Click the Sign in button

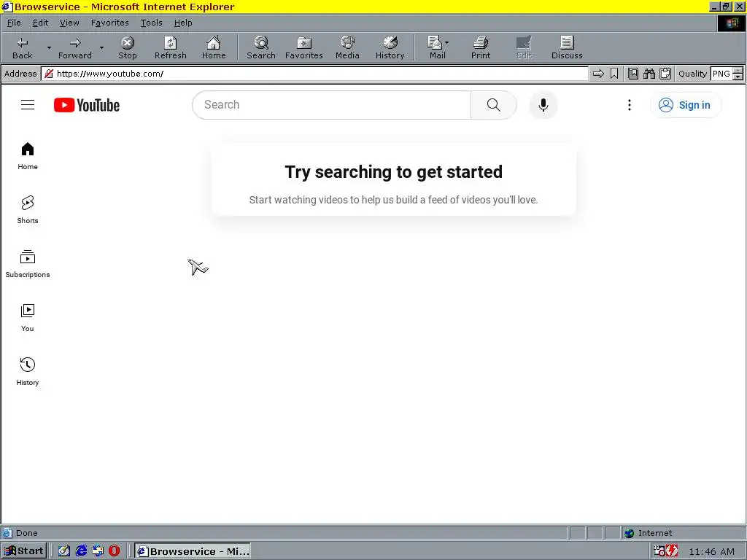pyautogui.click(x=686, y=105)
